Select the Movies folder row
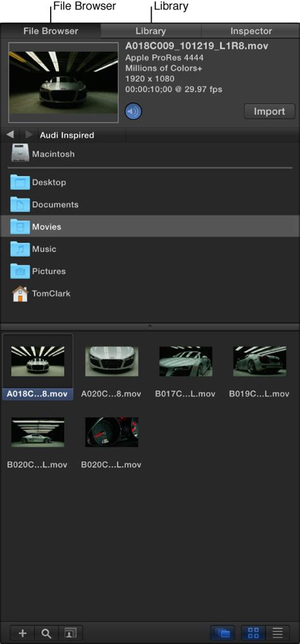The image size is (300, 644). tap(150, 226)
